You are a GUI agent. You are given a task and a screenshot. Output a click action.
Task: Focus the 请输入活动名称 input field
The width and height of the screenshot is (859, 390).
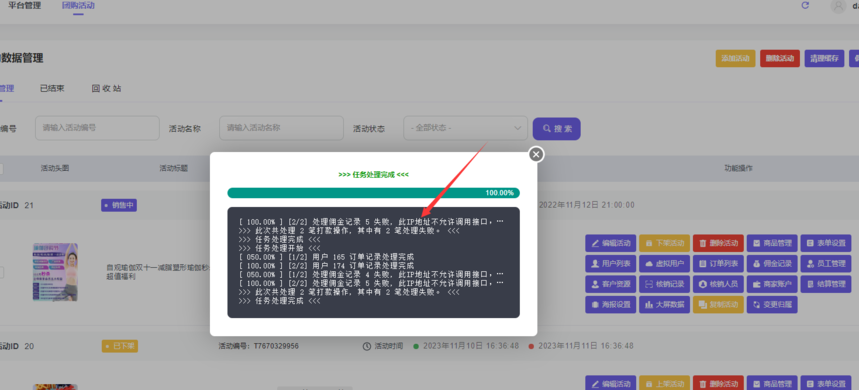(282, 128)
